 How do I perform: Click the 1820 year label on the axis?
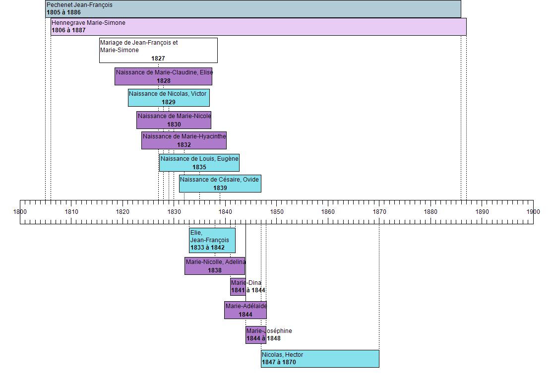click(123, 212)
